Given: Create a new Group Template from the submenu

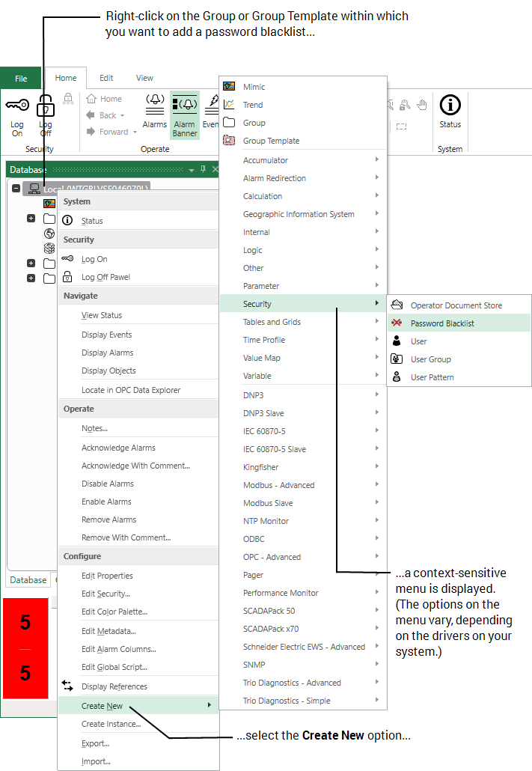Looking at the screenshot, I should (x=302, y=141).
